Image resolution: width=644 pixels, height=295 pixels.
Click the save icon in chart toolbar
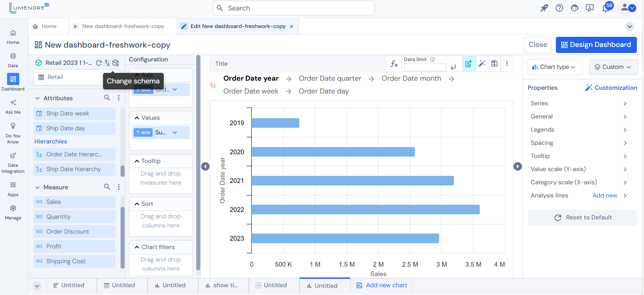tap(494, 63)
